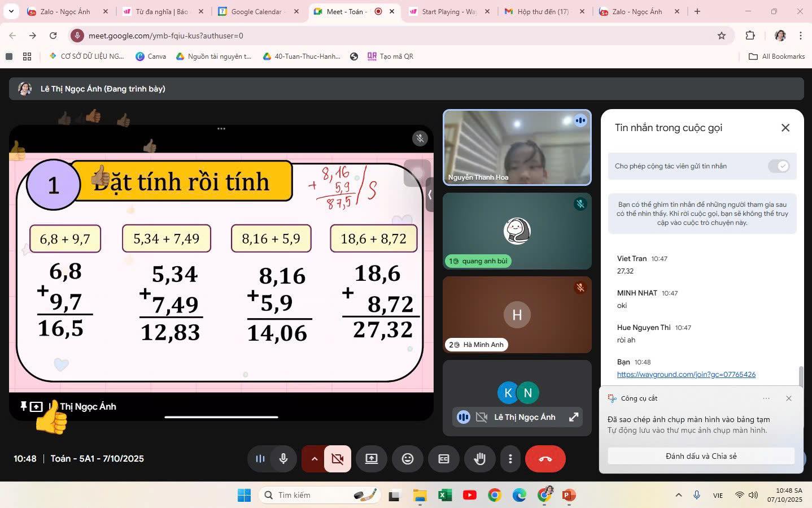Mute the microphone

point(283,459)
